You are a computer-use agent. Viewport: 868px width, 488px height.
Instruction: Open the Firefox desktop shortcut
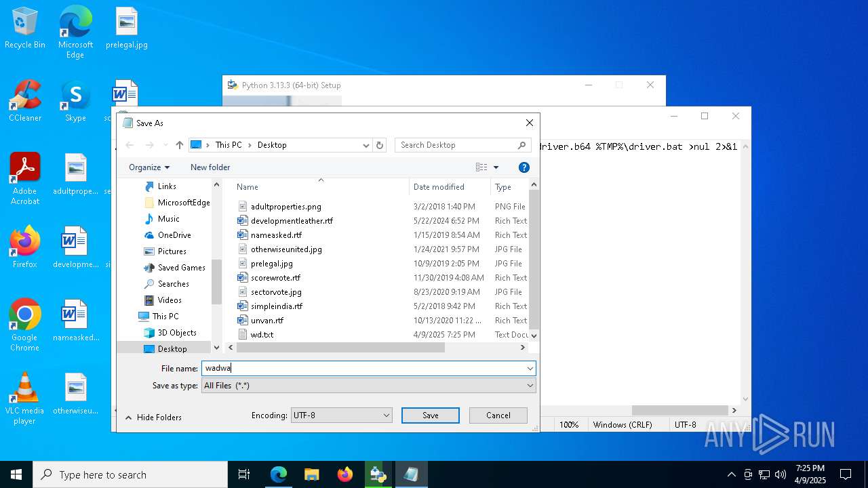(x=25, y=247)
